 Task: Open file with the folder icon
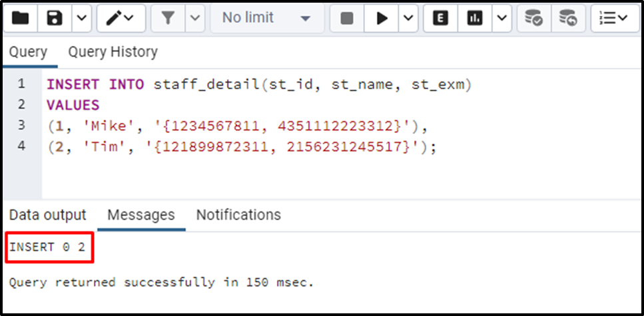pos(21,18)
